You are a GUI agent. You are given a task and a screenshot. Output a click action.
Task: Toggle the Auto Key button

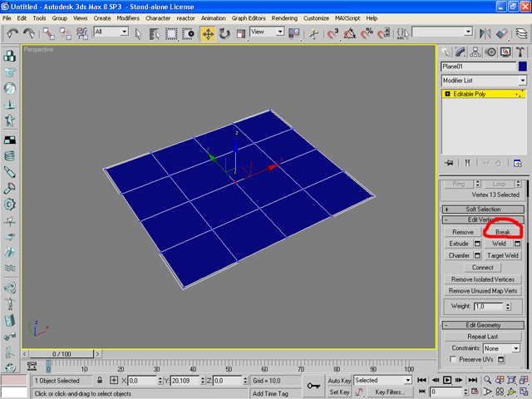339,381
